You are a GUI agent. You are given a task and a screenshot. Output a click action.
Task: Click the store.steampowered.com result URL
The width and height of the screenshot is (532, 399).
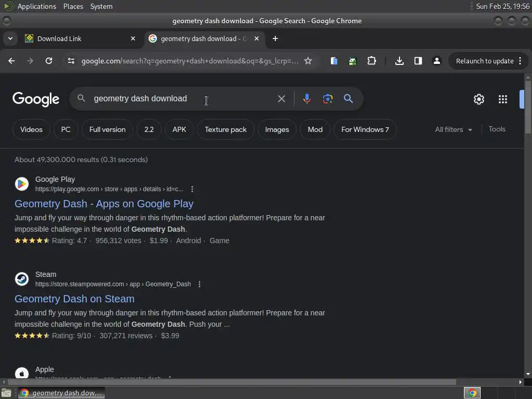113,284
